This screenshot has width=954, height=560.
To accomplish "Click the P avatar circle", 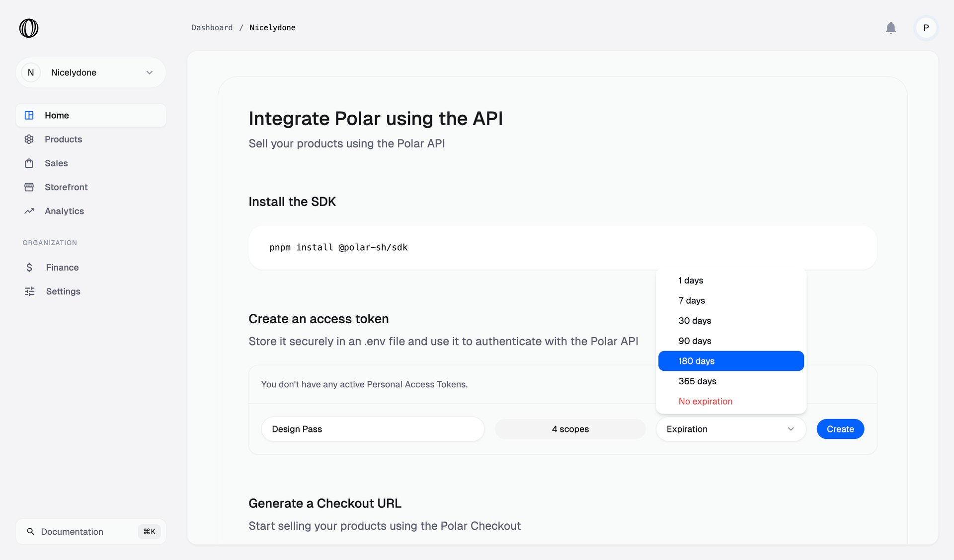I will [x=926, y=28].
